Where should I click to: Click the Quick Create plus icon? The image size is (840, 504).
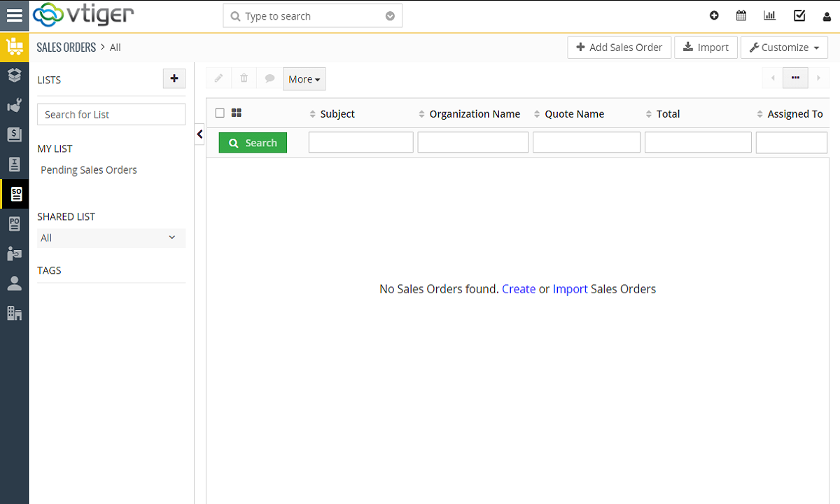tap(714, 15)
